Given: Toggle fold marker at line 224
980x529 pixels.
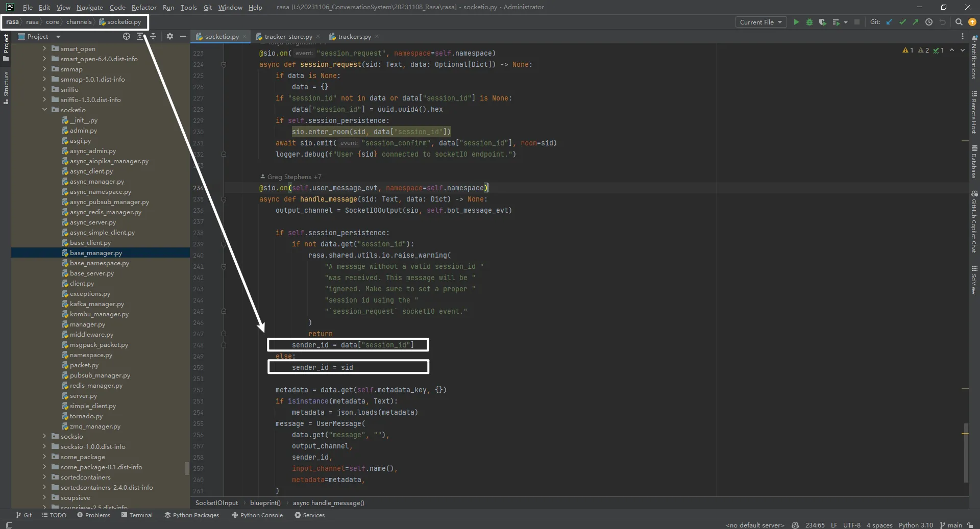Looking at the screenshot, I should pos(224,64).
